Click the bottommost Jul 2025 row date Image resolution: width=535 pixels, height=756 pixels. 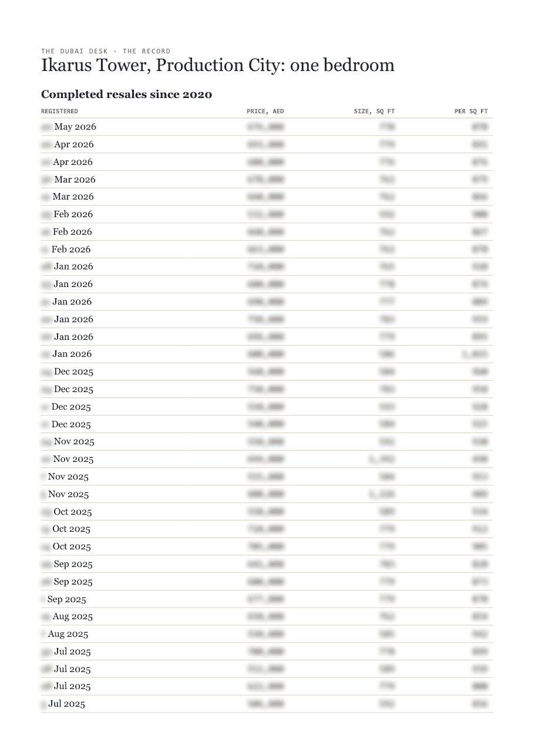pyautogui.click(x=63, y=704)
